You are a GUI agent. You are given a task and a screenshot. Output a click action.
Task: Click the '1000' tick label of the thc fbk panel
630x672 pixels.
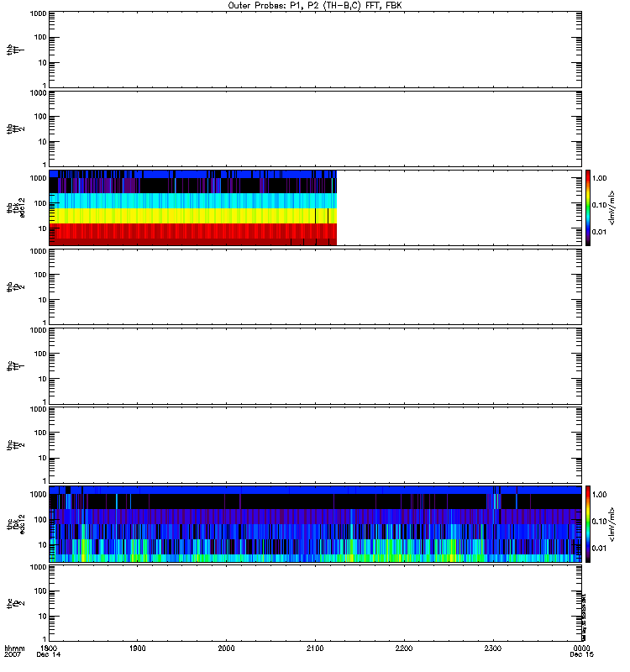click(38, 495)
